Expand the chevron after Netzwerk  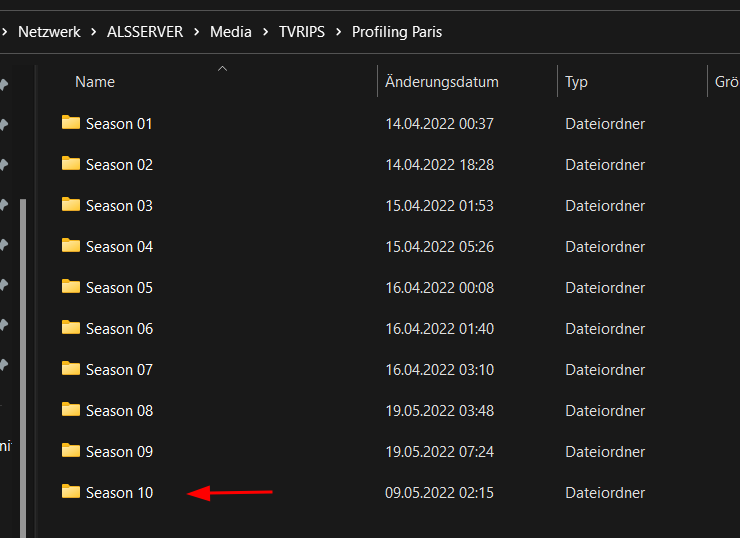[x=94, y=32]
